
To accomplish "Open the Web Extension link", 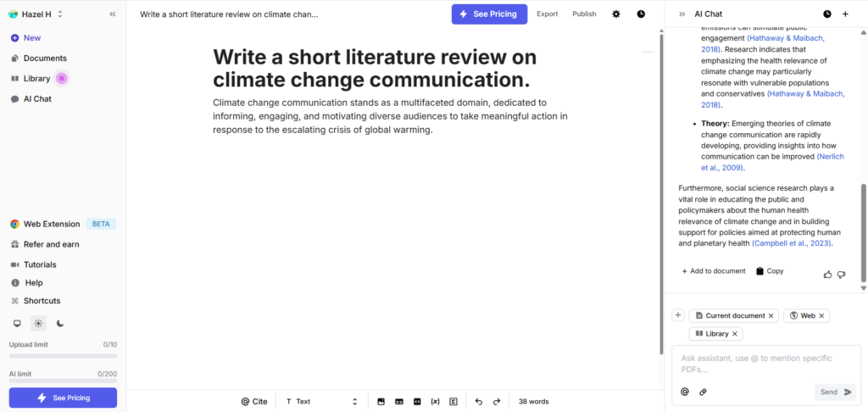I will tap(46, 225).
